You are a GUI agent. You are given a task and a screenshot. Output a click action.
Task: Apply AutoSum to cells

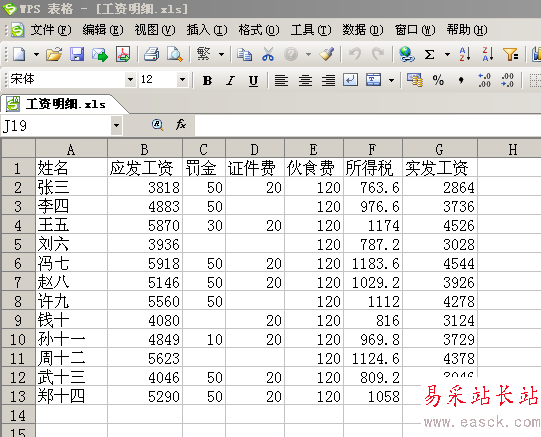point(430,54)
